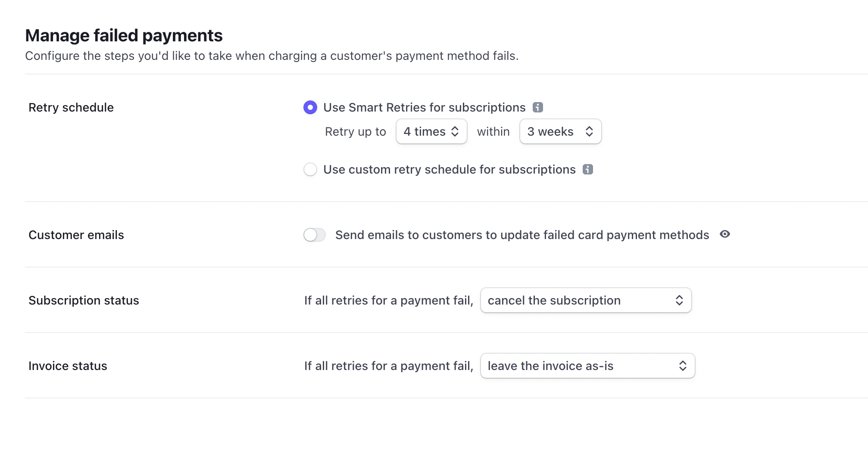Click arrows icon on 'leave the invoice as-is' selector
Image resolution: width=868 pixels, height=454 pixels.
(683, 366)
